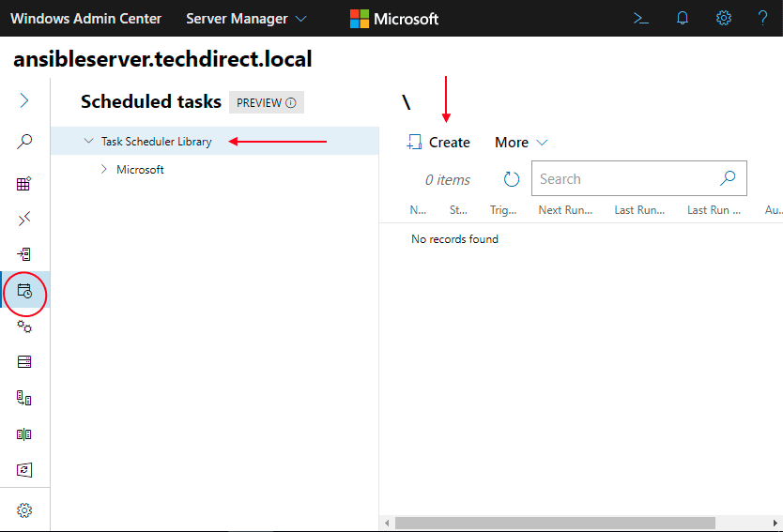This screenshot has width=783, height=532.
Task: Click the horizontal scrollbar at bottom
Action: coord(554,523)
